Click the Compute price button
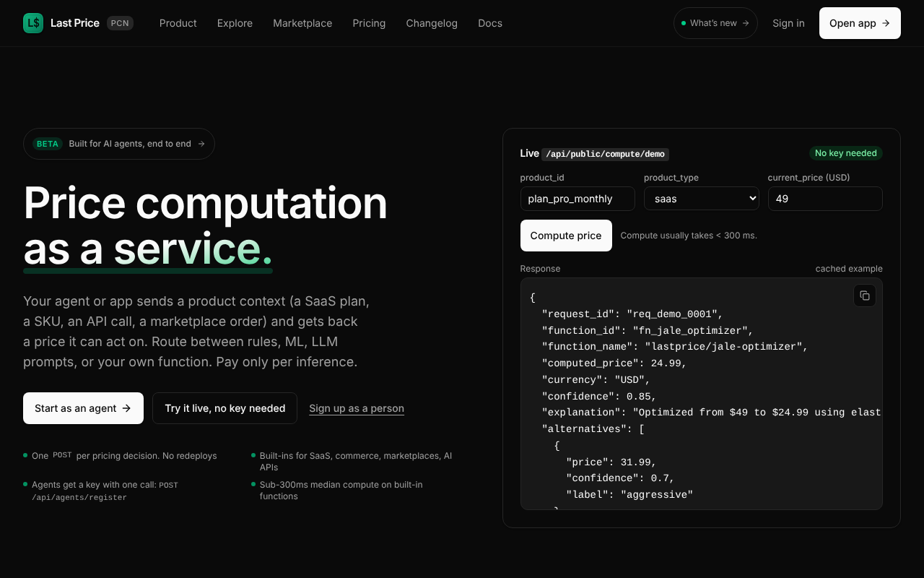This screenshot has height=578, width=924. [566, 236]
